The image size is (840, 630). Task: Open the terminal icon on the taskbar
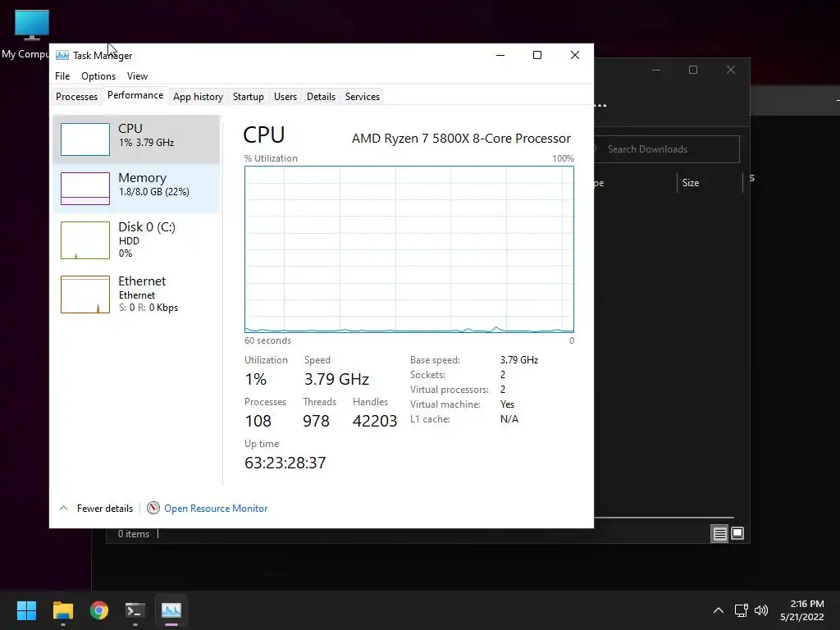[135, 610]
